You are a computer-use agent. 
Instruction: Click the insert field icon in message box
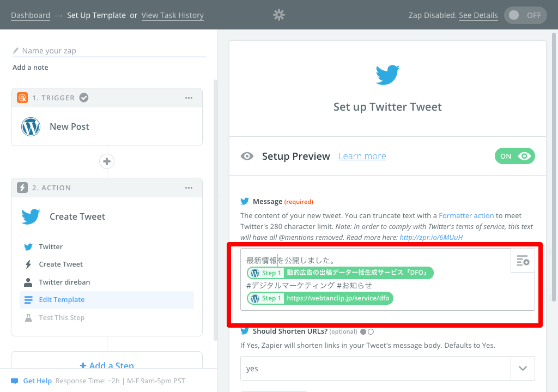tap(523, 261)
